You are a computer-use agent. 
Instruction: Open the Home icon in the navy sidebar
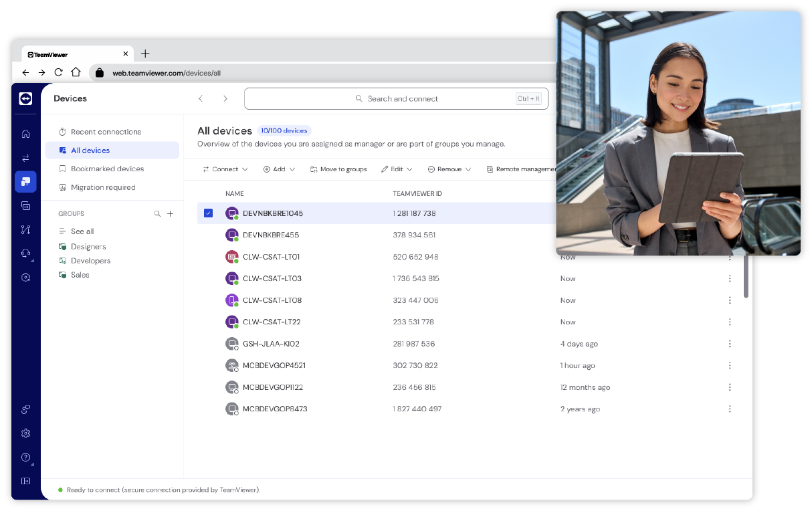pyautogui.click(x=25, y=134)
